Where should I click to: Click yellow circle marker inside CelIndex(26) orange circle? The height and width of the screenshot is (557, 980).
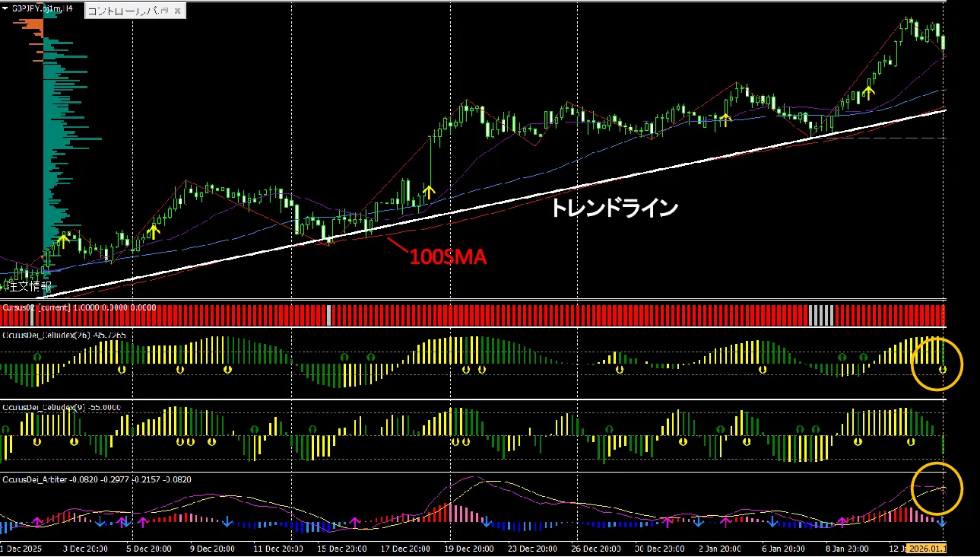(x=943, y=370)
